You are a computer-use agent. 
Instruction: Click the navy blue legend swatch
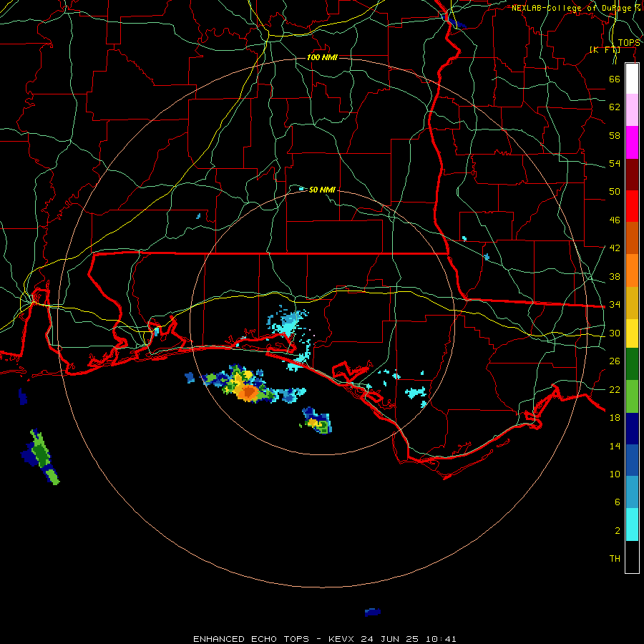tap(632, 429)
